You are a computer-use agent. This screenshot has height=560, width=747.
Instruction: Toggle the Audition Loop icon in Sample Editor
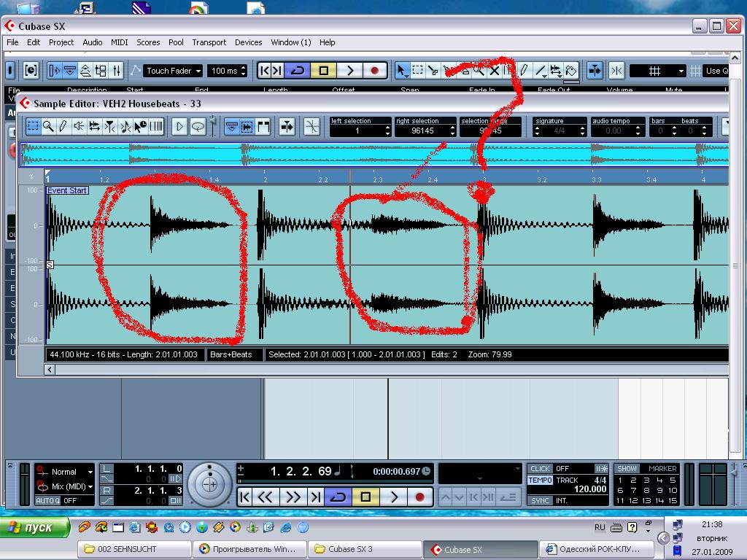click(x=197, y=127)
